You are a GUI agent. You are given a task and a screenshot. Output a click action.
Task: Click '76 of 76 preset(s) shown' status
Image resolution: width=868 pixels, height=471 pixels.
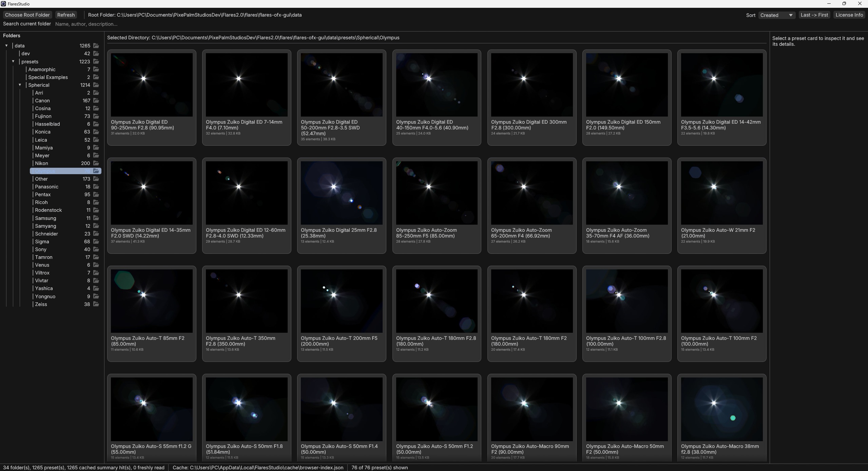380,468
